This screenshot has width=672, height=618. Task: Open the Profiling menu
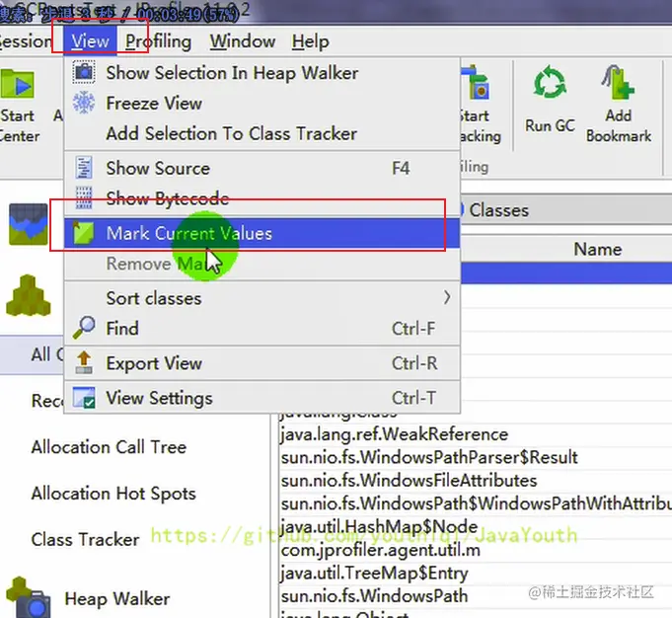click(158, 41)
